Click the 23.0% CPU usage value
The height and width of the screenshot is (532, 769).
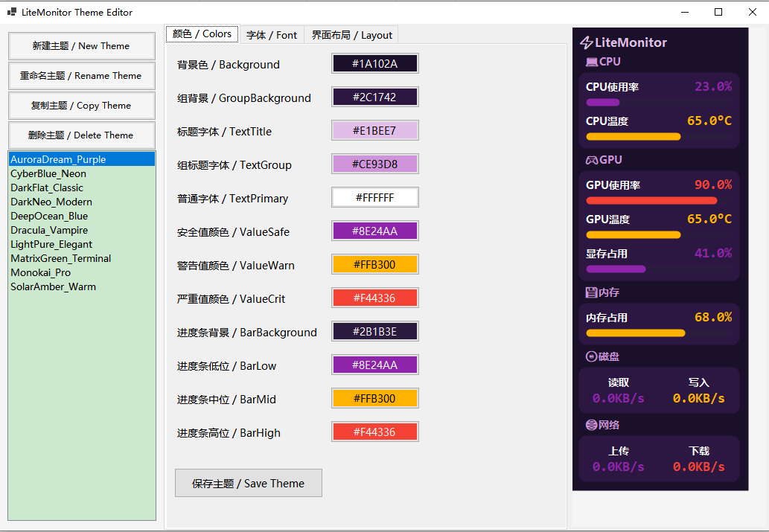pos(713,87)
